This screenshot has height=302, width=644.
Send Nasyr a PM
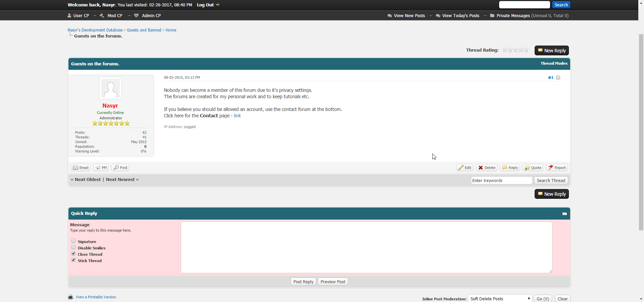pos(101,168)
